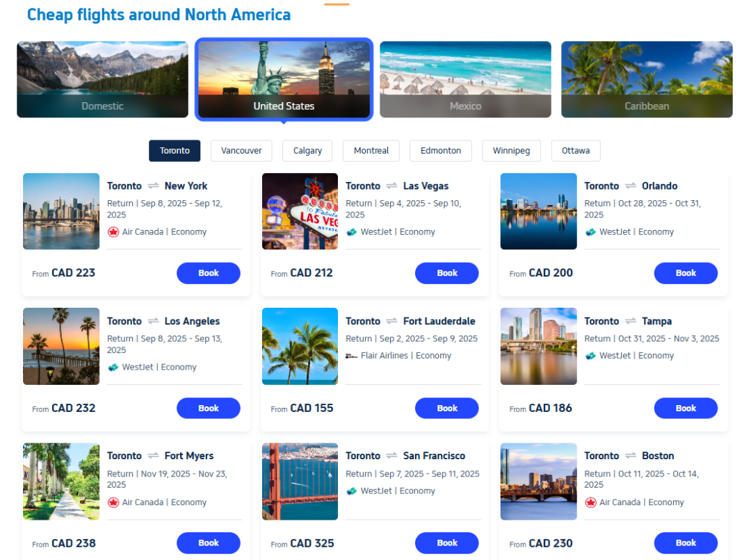Open the Domestic flights category

[102, 79]
